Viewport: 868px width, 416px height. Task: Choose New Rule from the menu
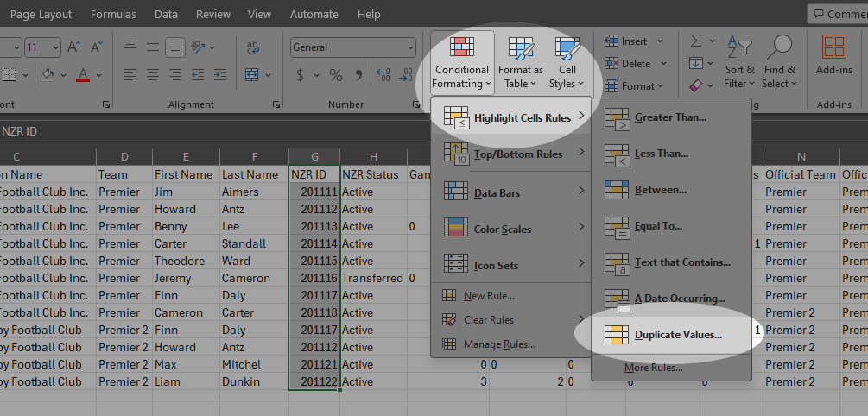(x=511, y=296)
